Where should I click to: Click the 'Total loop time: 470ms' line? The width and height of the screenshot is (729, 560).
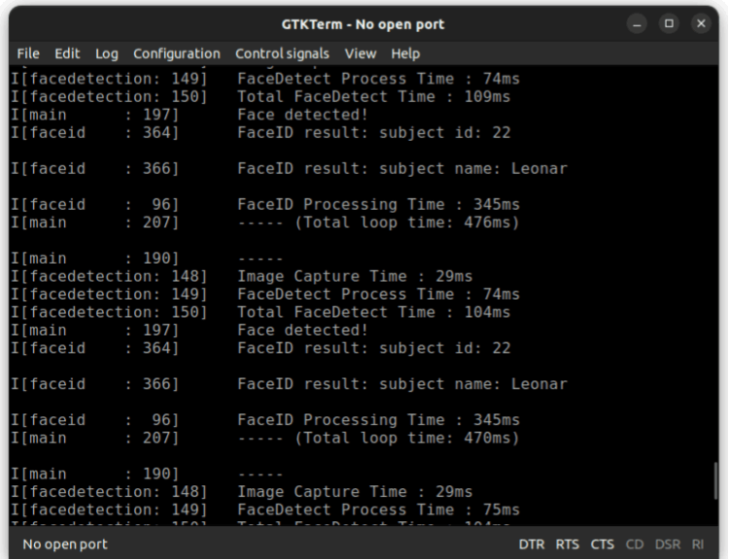265,438
